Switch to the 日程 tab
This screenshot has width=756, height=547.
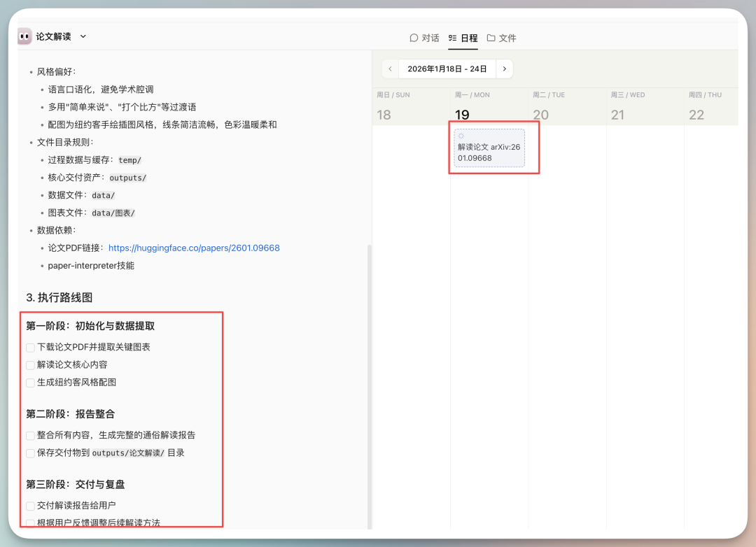click(x=463, y=38)
